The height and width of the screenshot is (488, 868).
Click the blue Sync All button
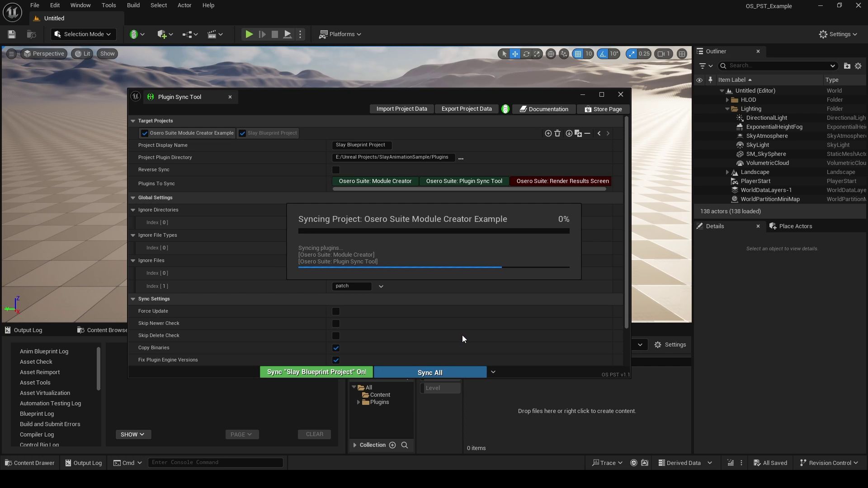[430, 372]
